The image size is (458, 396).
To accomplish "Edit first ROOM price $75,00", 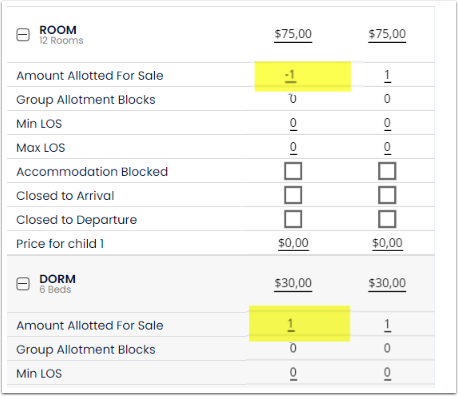I will pyautogui.click(x=293, y=35).
